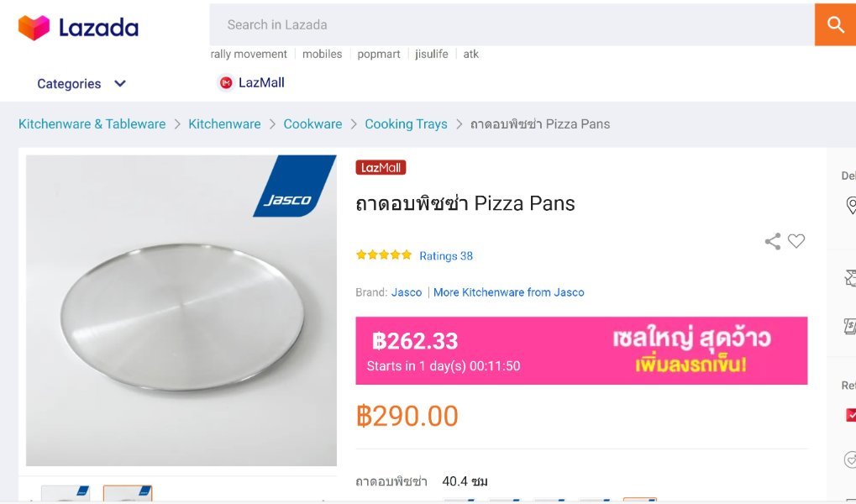
Task: Click the red LazMall badge above the title
Action: click(381, 168)
